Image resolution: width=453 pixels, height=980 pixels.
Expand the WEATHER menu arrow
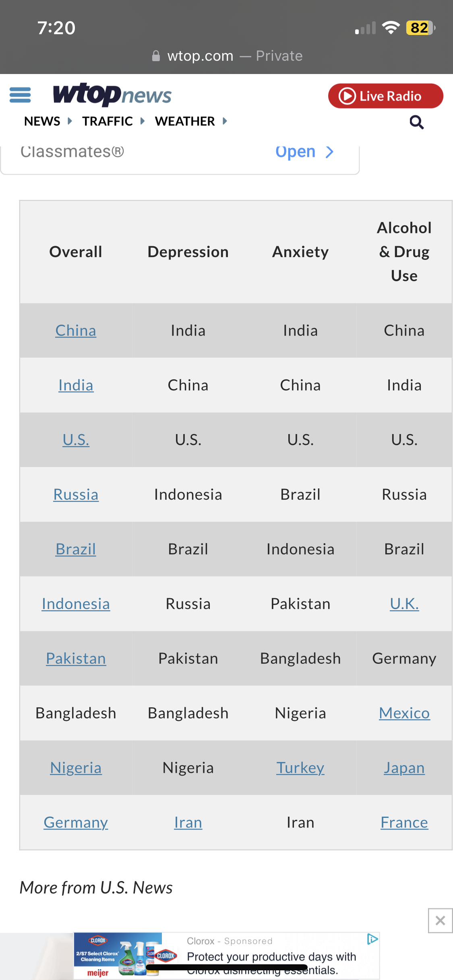(x=225, y=121)
